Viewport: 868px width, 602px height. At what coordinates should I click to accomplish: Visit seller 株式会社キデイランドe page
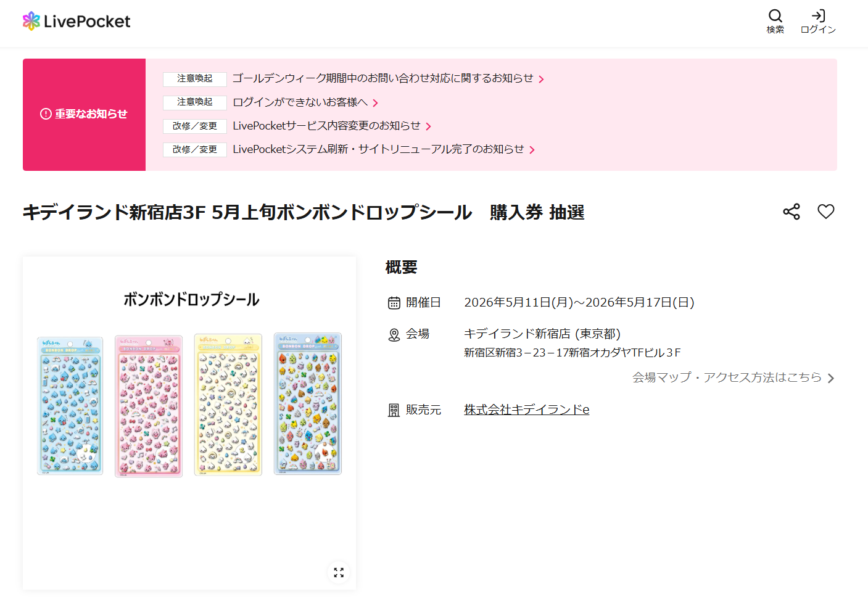coord(527,410)
